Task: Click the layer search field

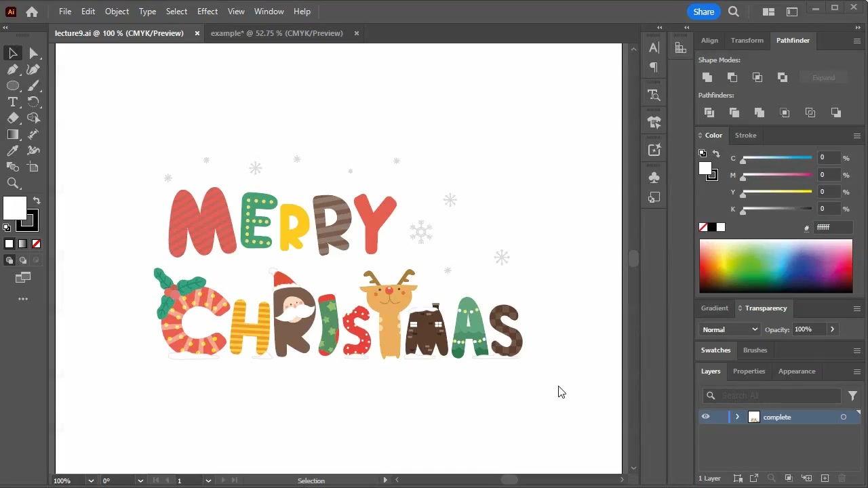Action: click(778, 396)
